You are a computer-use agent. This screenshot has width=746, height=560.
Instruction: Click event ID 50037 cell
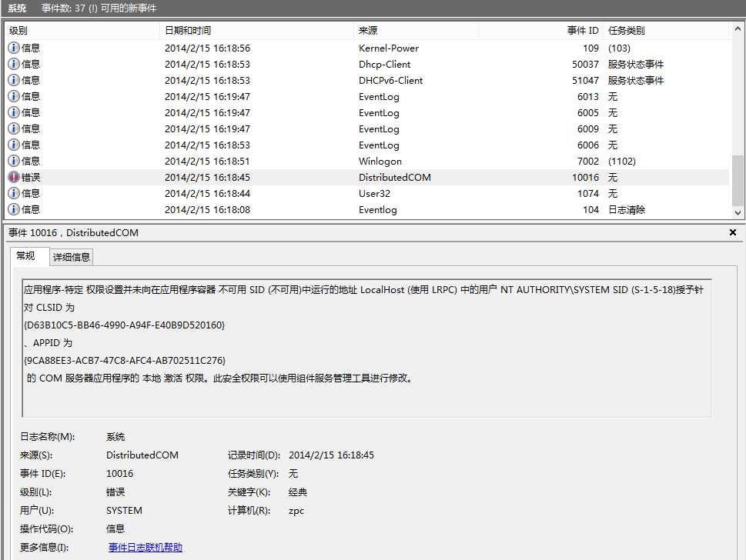(x=585, y=64)
